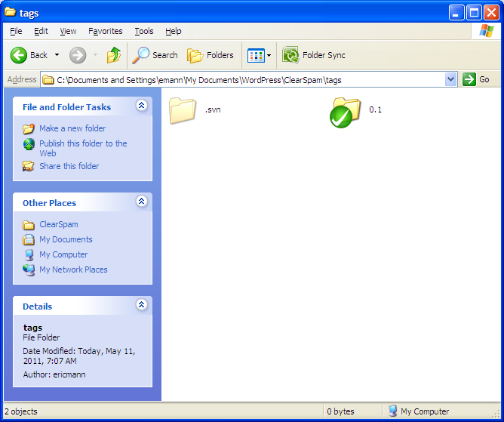This screenshot has width=504, height=422.
Task: Click the green Back arrow button
Action: [x=19, y=55]
